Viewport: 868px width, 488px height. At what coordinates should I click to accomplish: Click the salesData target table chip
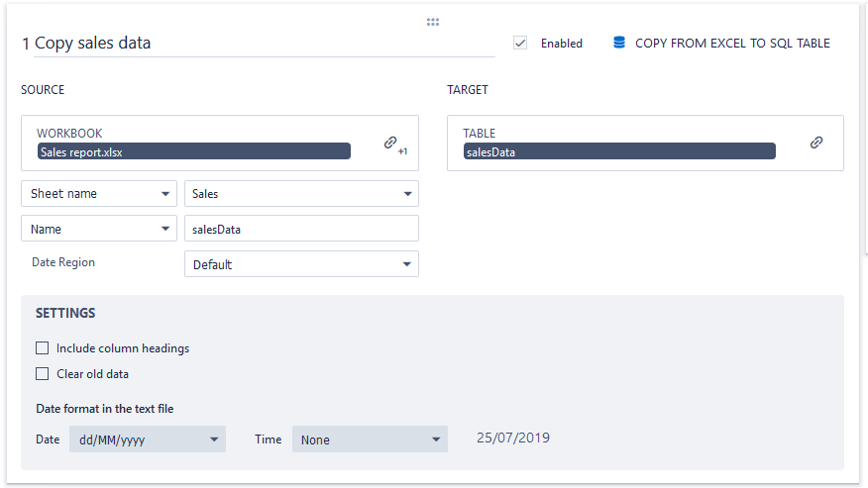[x=619, y=151]
